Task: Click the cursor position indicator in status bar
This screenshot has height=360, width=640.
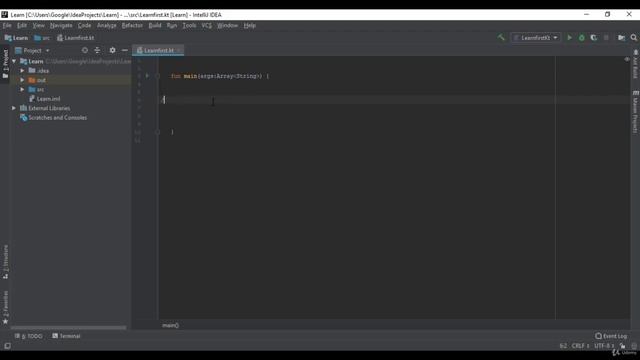Action: point(563,346)
